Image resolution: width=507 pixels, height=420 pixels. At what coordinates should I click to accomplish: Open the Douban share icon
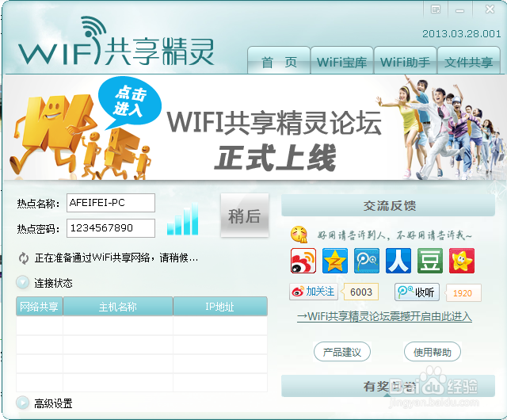tap(430, 261)
